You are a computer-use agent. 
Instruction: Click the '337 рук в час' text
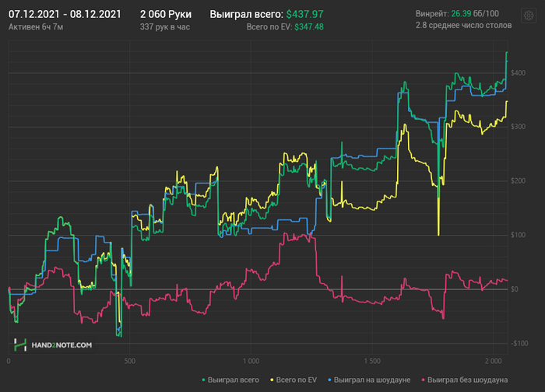click(x=165, y=27)
